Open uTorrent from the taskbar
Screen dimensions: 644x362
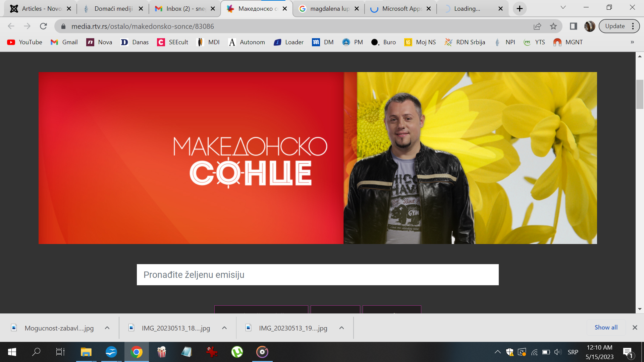pos(237,352)
